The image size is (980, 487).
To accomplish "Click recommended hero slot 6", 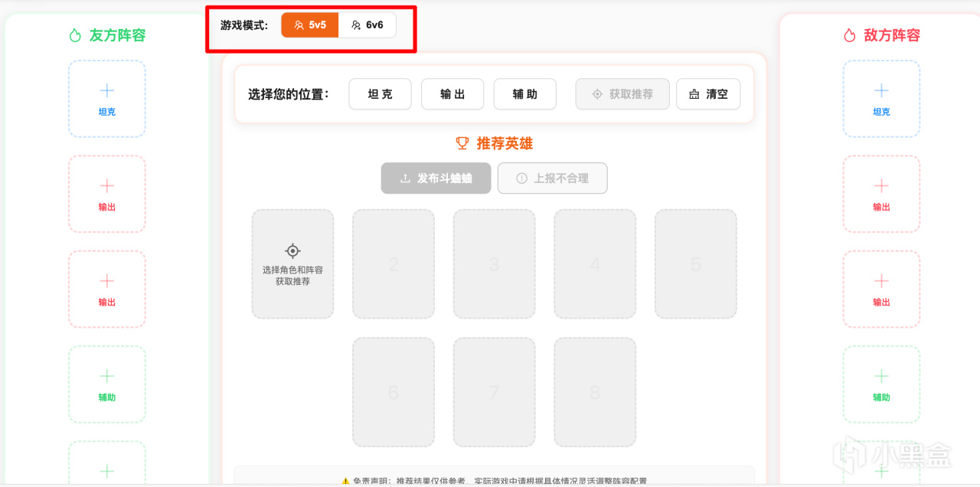I will pos(394,392).
